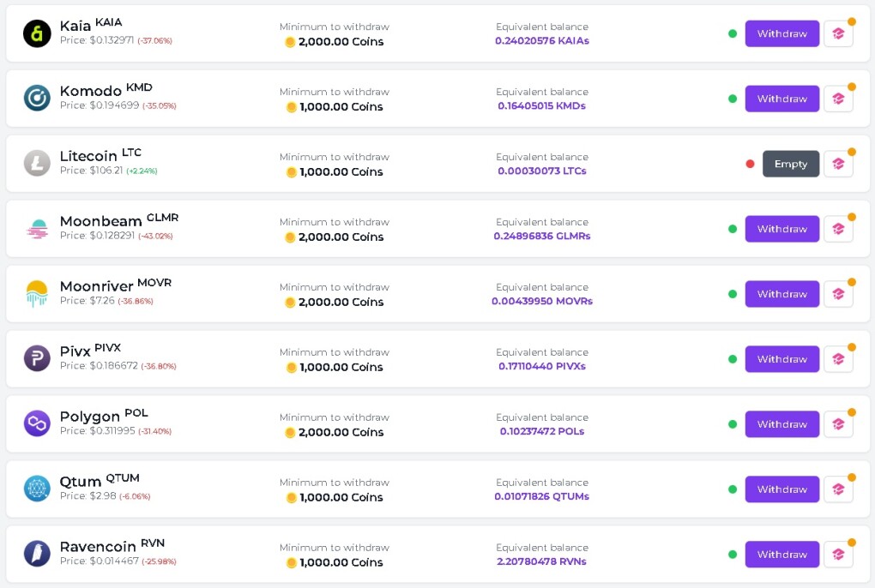Withdraw Moonbeam GLMR balance
The image size is (875, 588).
click(x=781, y=229)
